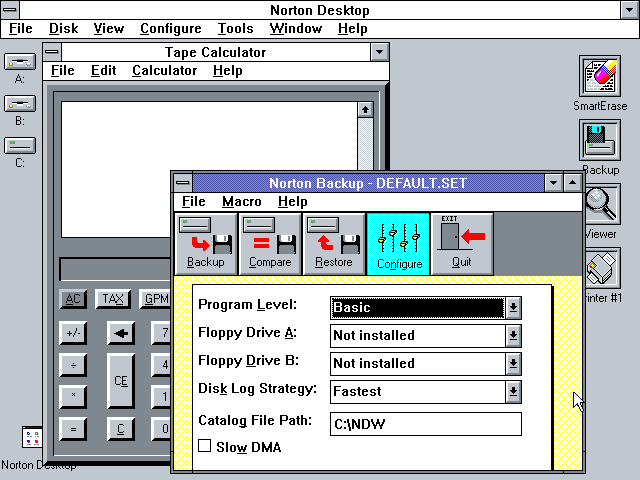The height and width of the screenshot is (480, 640).
Task: Click the AC button on the calculator
Action: click(x=73, y=299)
